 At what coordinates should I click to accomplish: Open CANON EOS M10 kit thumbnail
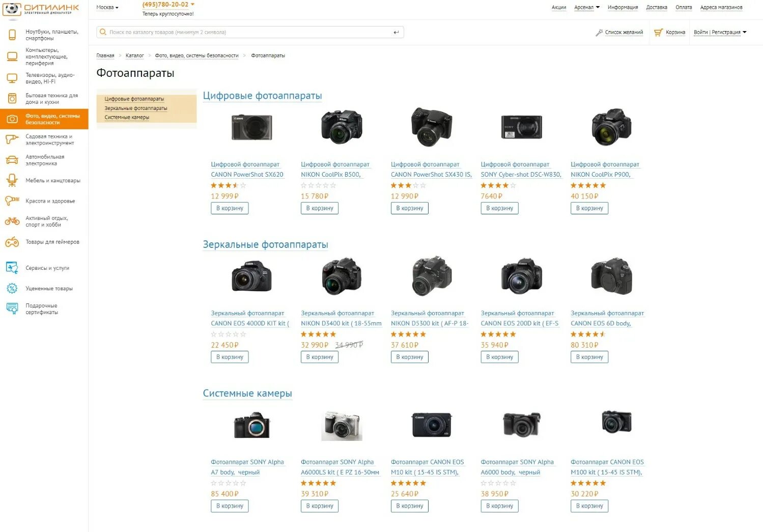[431, 425]
